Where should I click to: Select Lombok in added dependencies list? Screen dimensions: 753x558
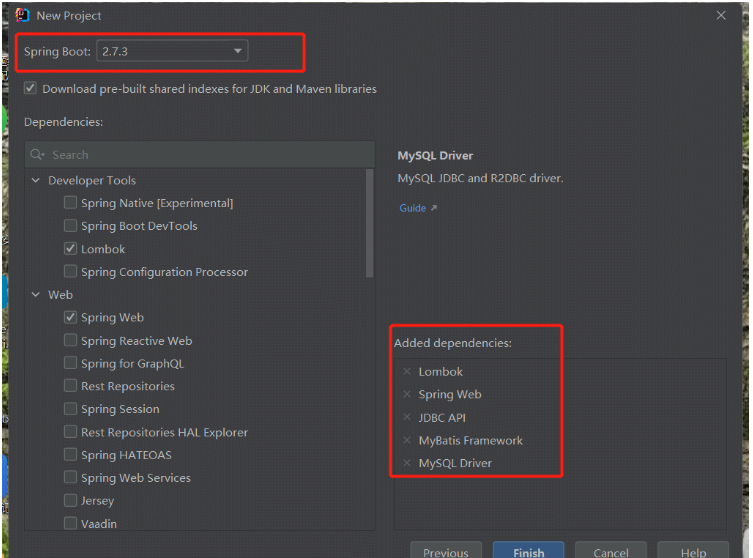(440, 371)
